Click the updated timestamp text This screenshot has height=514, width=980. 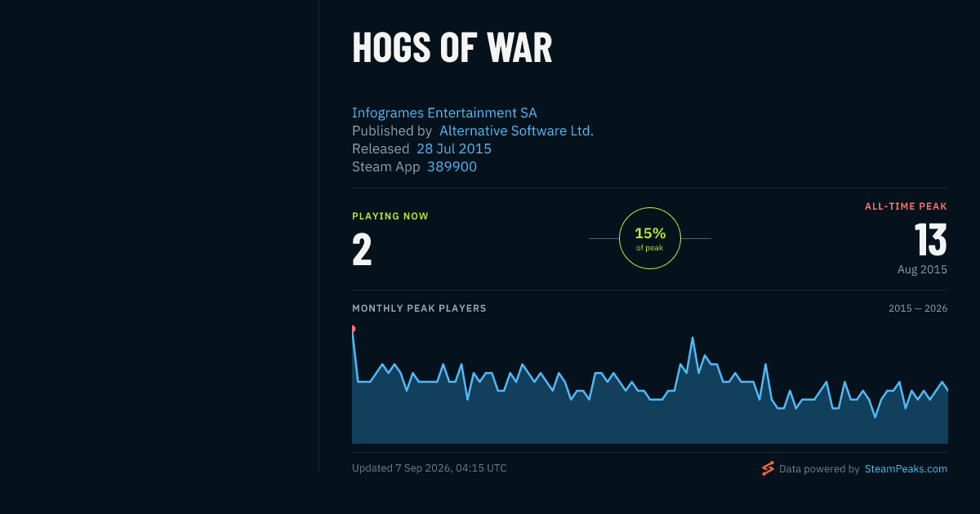pyautogui.click(x=430, y=468)
